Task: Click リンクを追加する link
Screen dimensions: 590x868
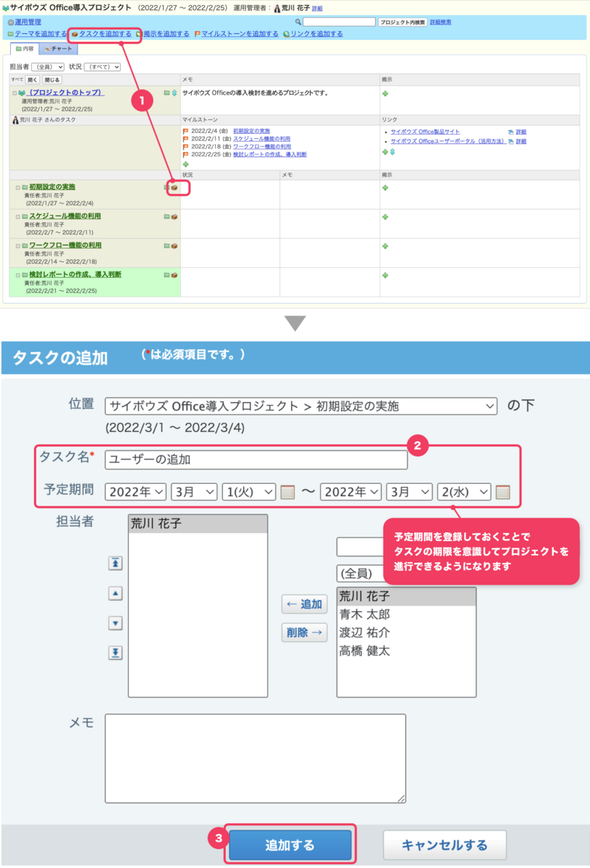Action: [x=316, y=34]
